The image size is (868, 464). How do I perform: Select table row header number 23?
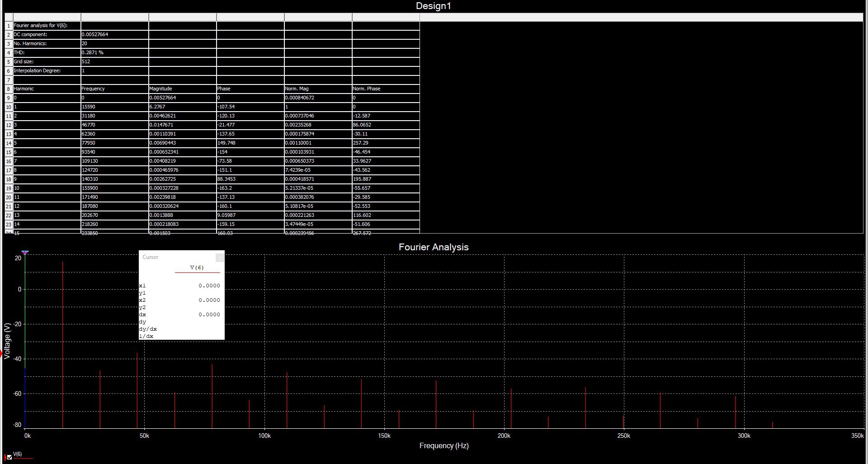pyautogui.click(x=9, y=224)
